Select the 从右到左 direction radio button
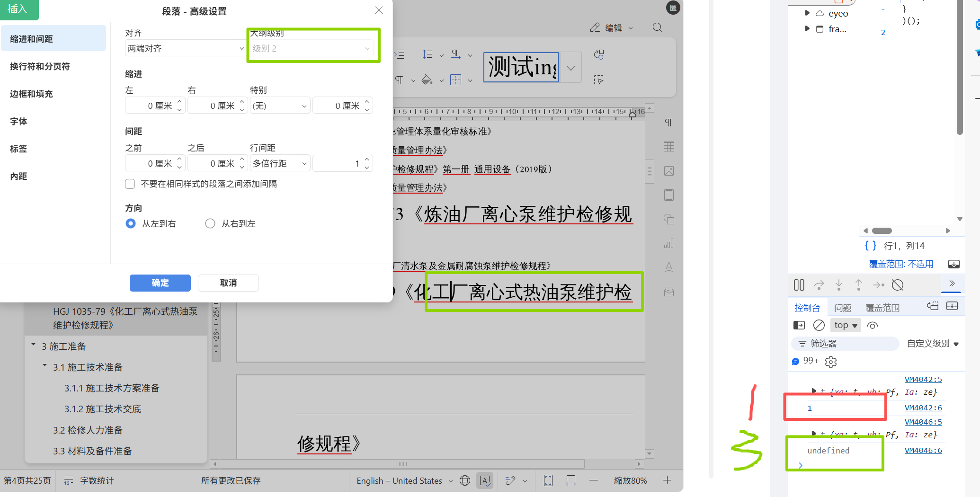This screenshot has height=497, width=980. pos(210,223)
